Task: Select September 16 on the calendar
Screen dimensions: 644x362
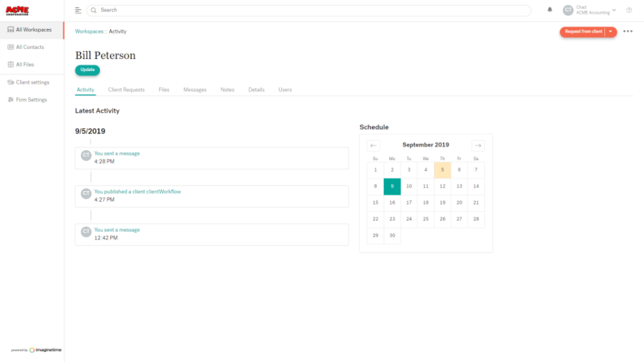Action: (x=392, y=202)
